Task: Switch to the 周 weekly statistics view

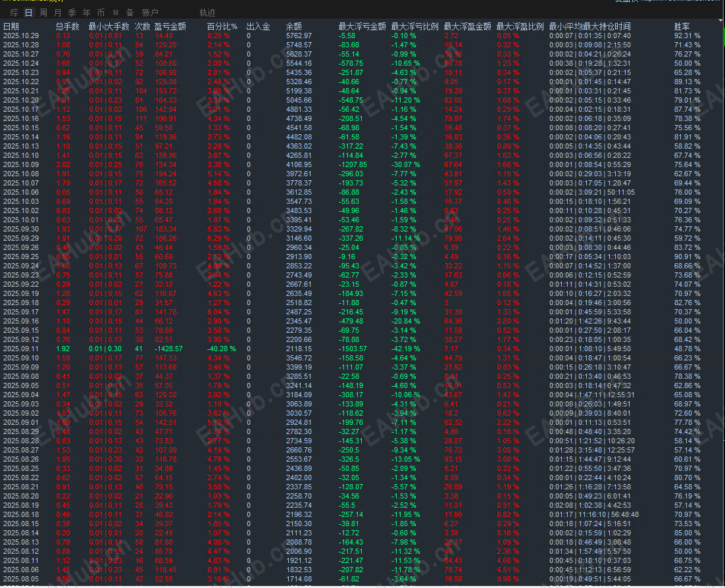Action: pos(43,12)
